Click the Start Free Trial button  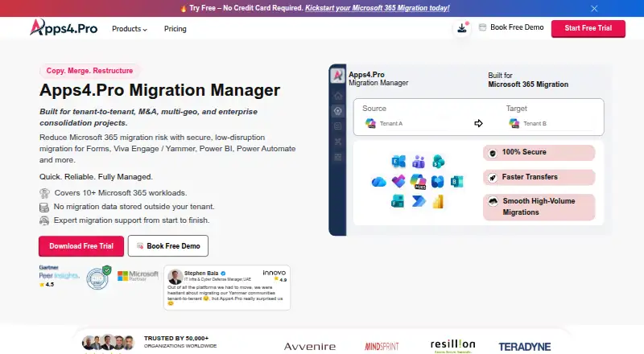(x=588, y=28)
